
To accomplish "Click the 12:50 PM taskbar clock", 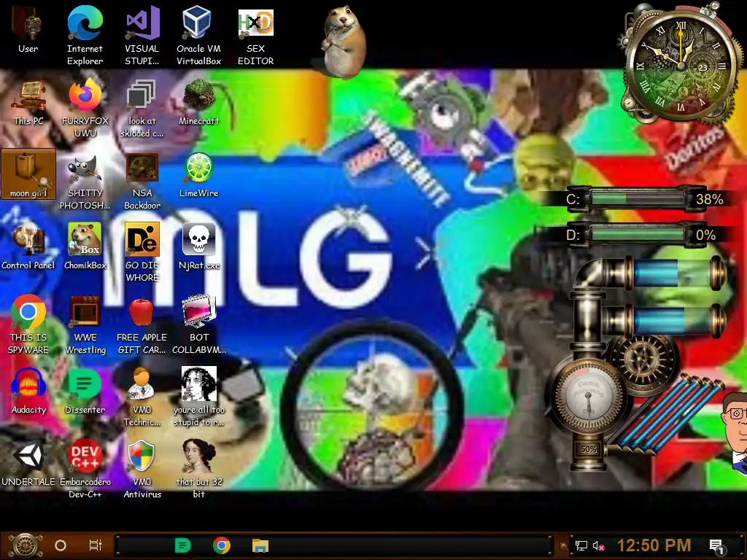I will pos(654,545).
